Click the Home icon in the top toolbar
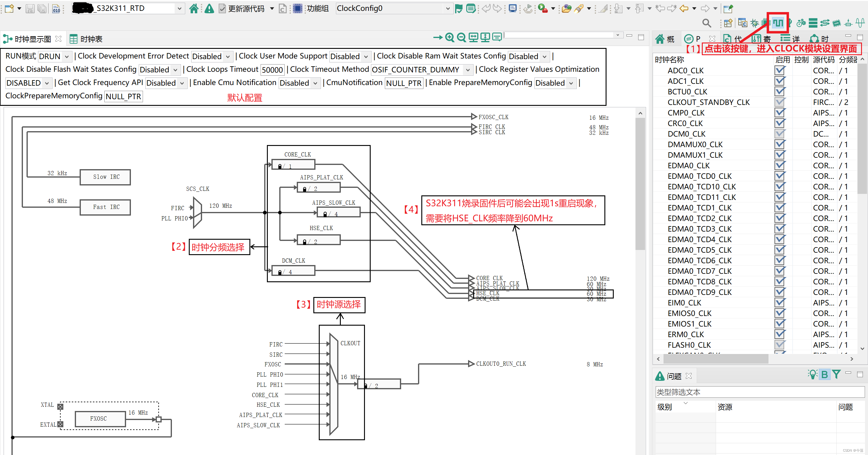868x455 pixels. (x=194, y=8)
